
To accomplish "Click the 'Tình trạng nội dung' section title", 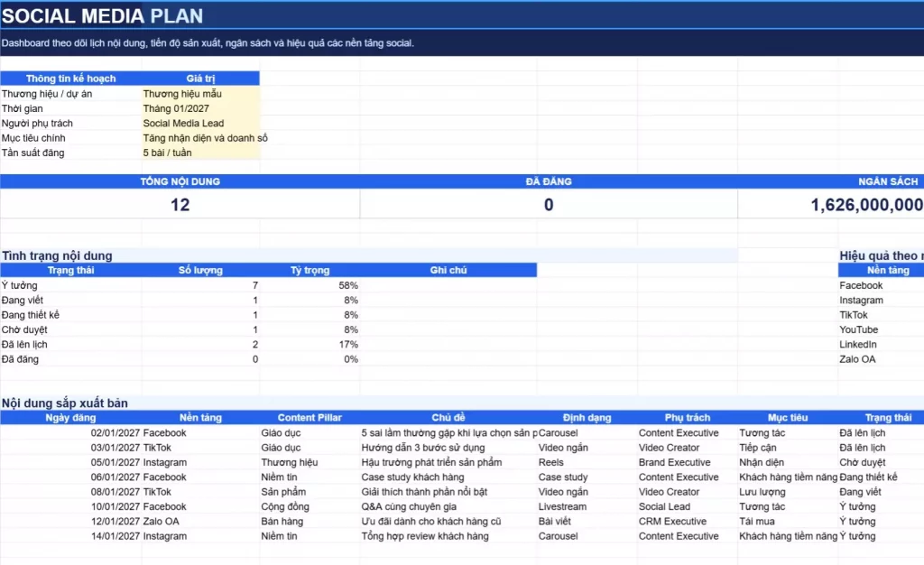I will 57,255.
